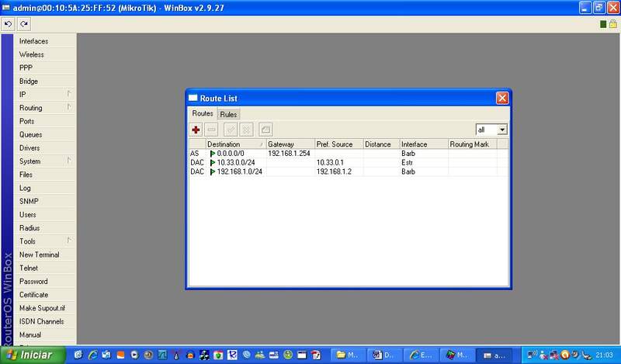Open the Password menu item
The height and width of the screenshot is (364, 621).
[44, 282]
